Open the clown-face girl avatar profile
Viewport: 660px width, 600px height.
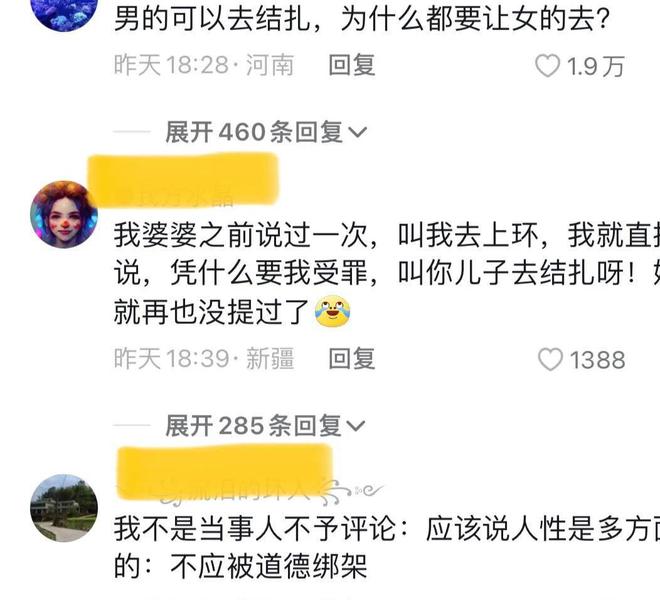[x=64, y=214]
